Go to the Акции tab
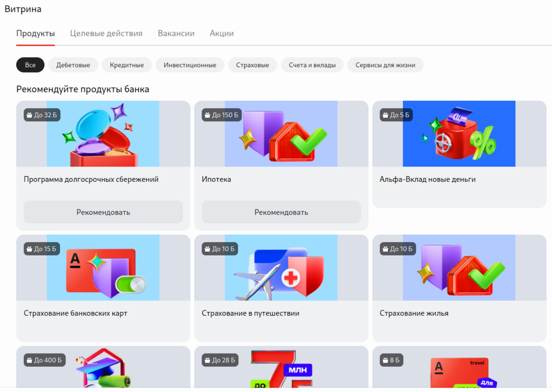Image resolution: width=552 pixels, height=392 pixels. (222, 34)
